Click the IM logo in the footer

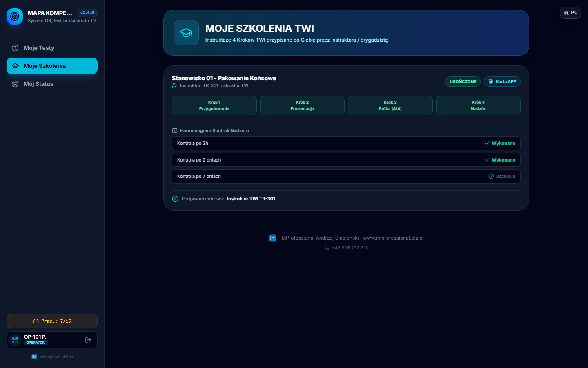coord(273,238)
